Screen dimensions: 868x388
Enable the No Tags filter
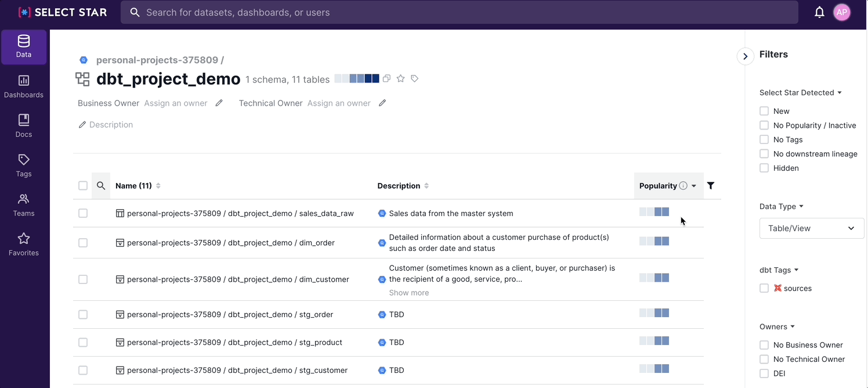764,139
